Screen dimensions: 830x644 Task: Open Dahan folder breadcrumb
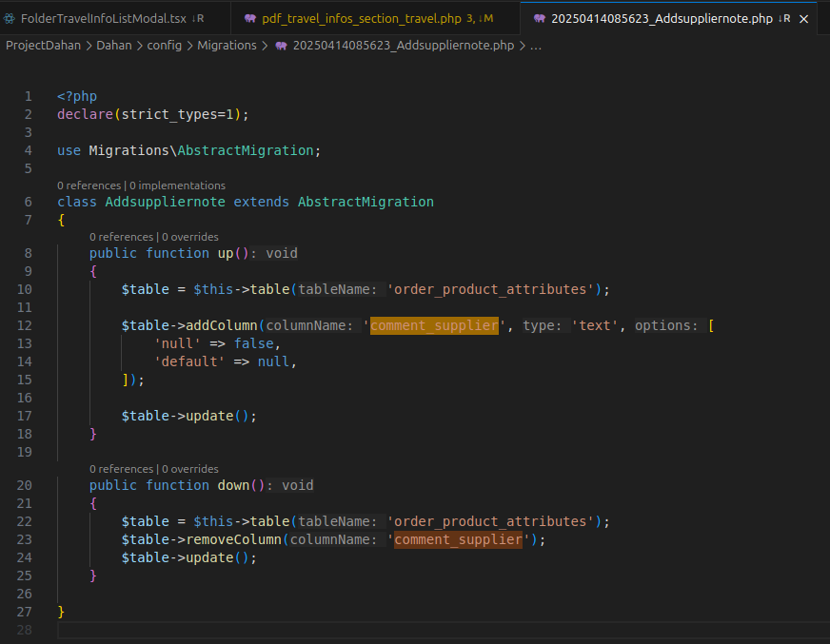112,45
